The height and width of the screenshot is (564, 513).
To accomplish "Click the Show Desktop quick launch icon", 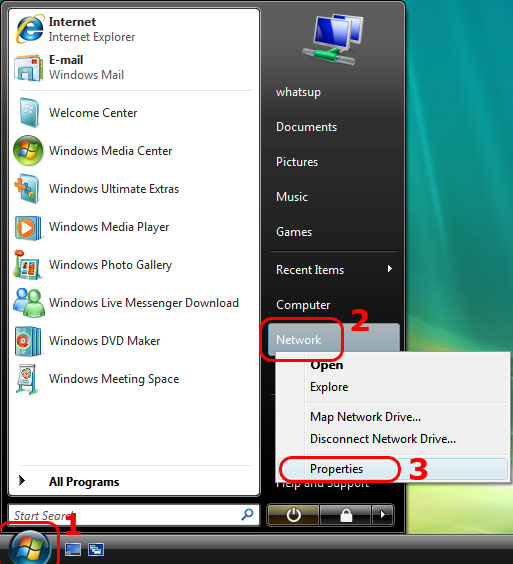I will coord(73,550).
